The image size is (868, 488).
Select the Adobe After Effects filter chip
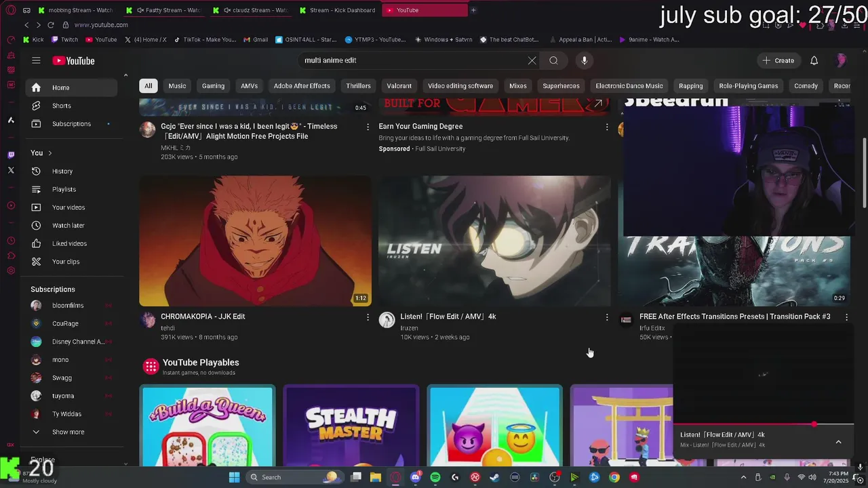(302, 86)
